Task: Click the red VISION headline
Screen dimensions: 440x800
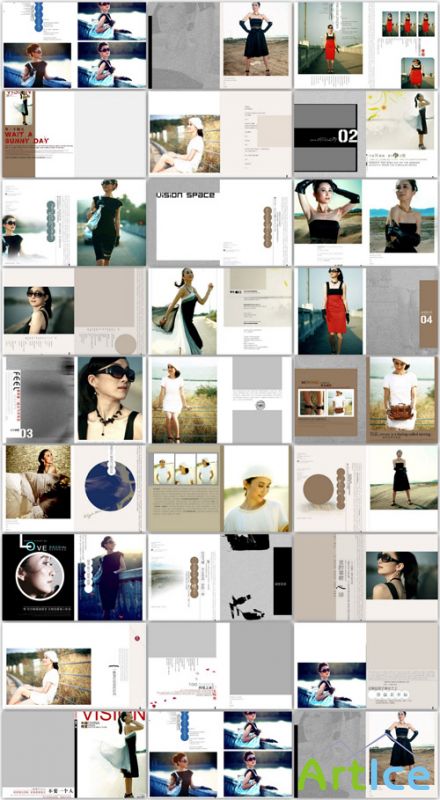Action: pyautogui.click(x=111, y=716)
